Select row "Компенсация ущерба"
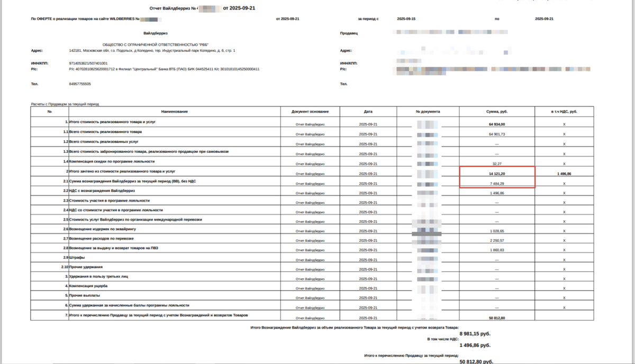 312,287
